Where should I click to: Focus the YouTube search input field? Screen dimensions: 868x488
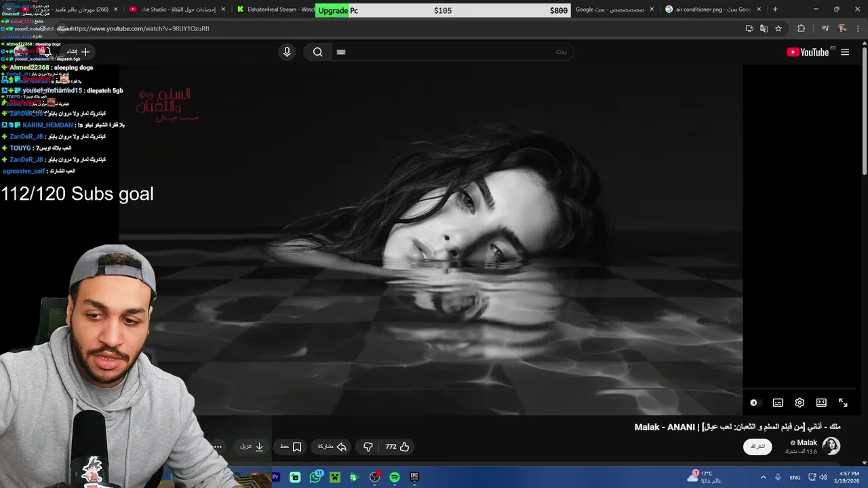click(452, 52)
